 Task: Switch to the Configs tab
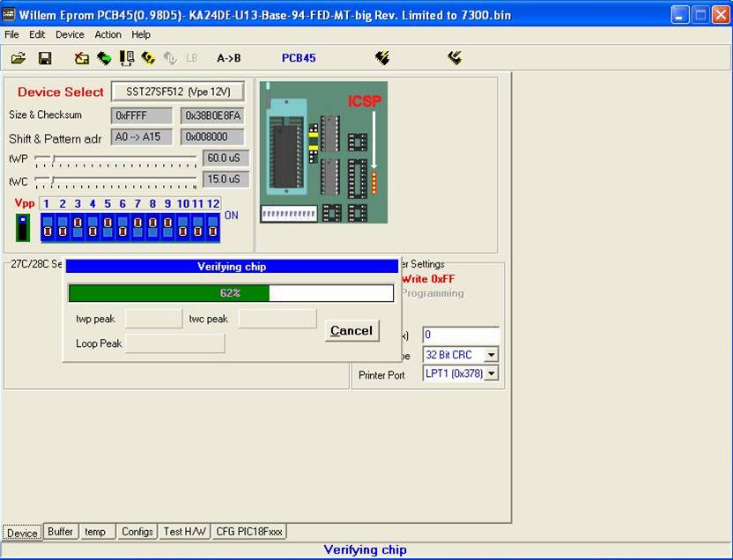tap(137, 532)
